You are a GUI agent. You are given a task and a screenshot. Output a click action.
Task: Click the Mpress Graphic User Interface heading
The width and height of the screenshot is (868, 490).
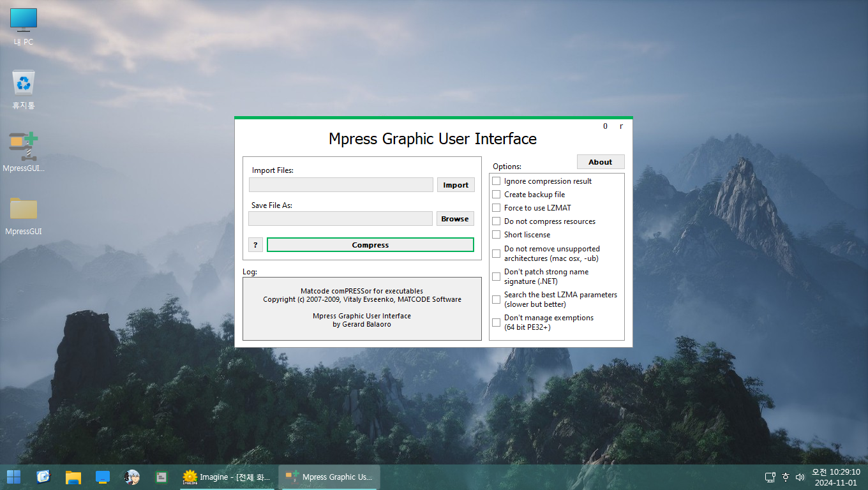pyautogui.click(x=433, y=139)
